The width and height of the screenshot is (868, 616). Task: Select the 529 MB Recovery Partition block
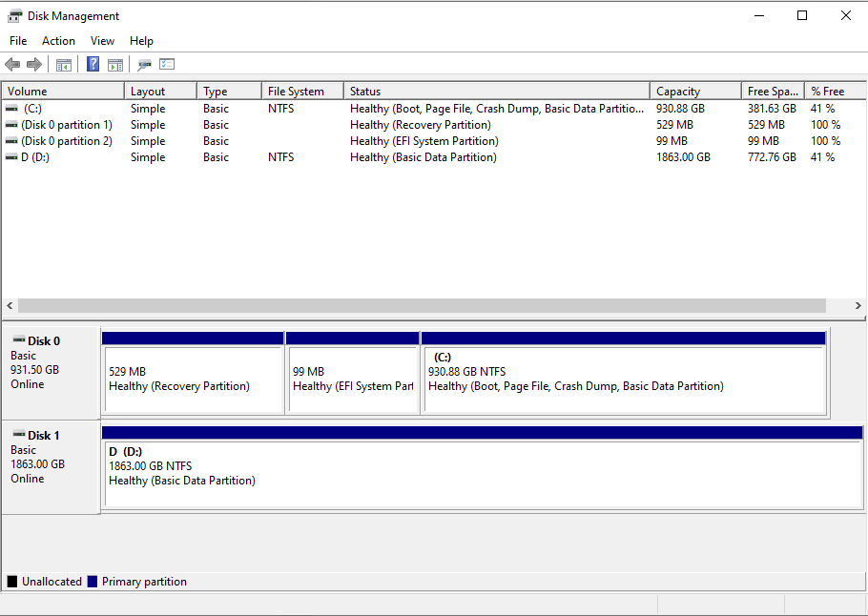click(x=193, y=373)
